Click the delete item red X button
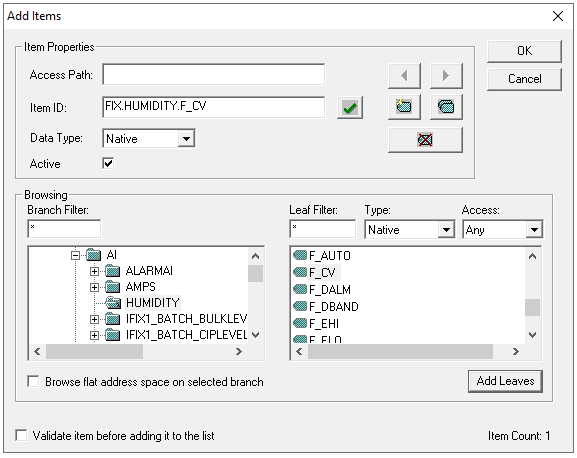 (425, 140)
